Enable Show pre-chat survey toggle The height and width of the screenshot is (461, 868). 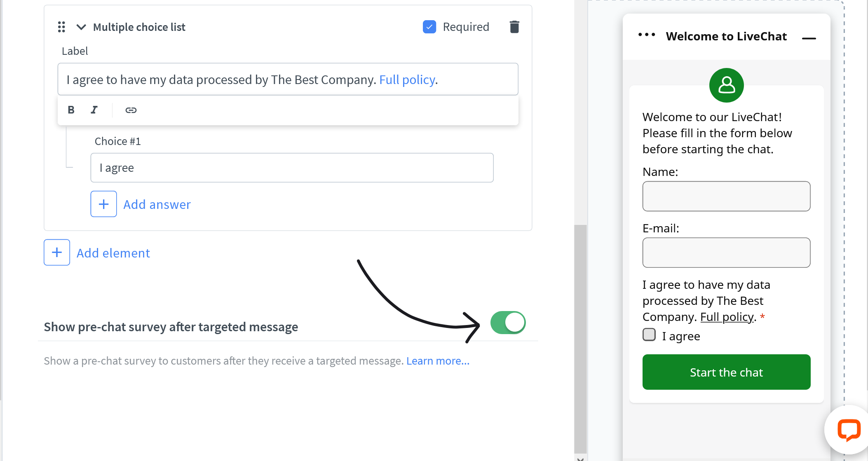coord(507,322)
